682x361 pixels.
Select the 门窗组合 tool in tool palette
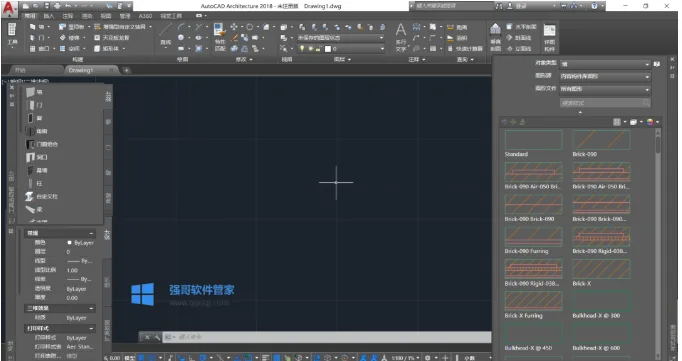coord(41,144)
